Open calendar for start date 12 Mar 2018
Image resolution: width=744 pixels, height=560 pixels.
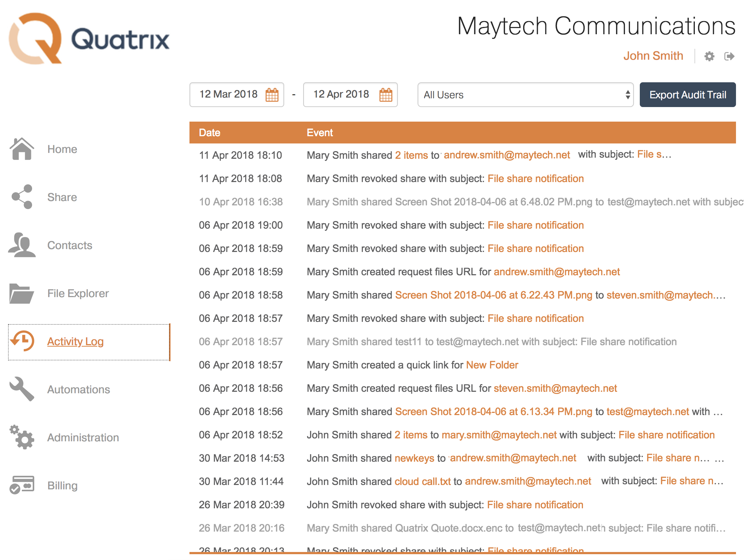[272, 95]
